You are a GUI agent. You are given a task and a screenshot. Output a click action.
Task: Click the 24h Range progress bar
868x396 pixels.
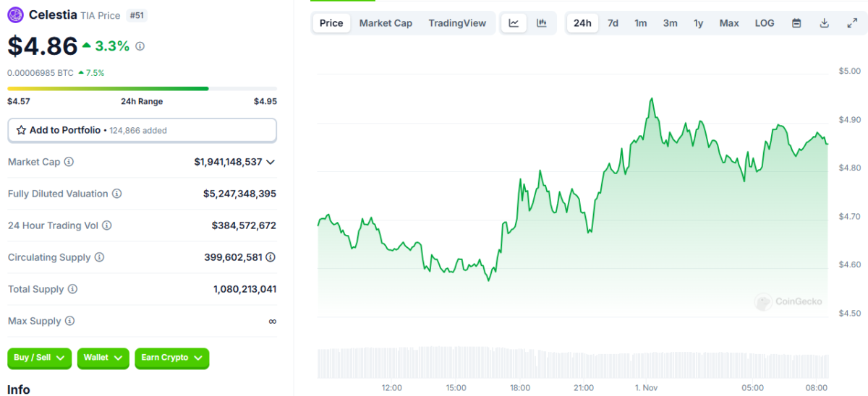[142, 88]
